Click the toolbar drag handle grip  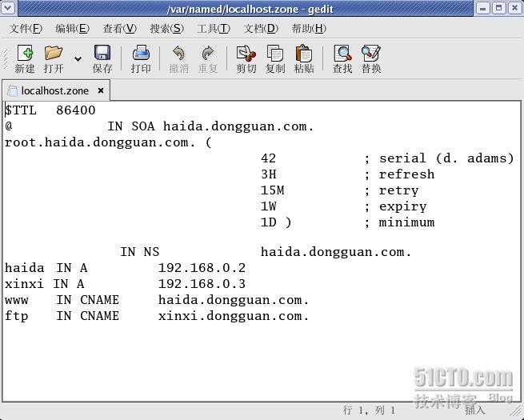click(6, 59)
